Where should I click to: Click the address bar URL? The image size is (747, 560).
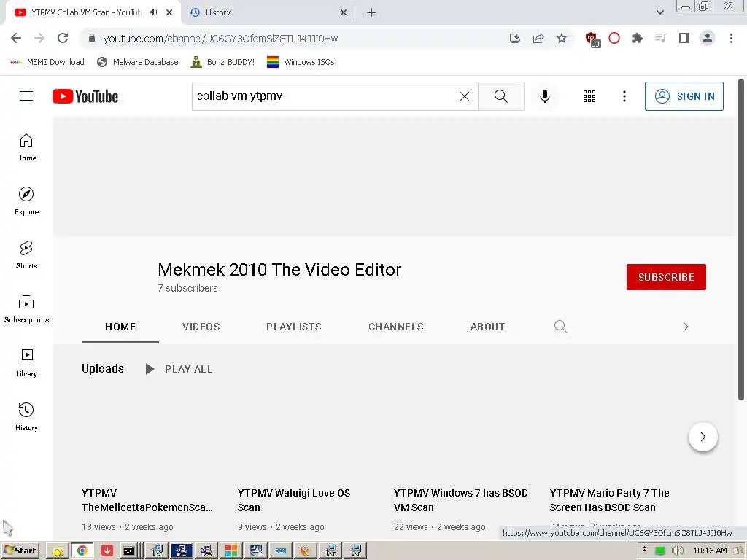click(x=220, y=39)
